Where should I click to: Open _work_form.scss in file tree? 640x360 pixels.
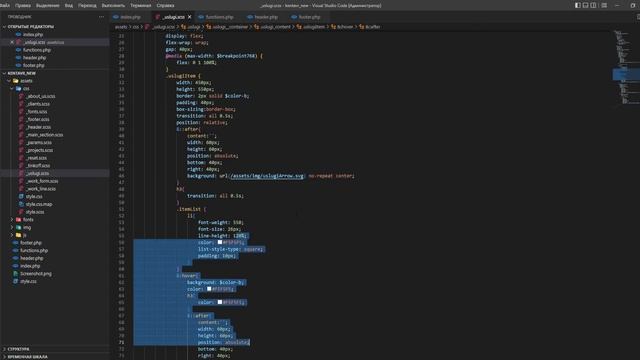click(x=42, y=181)
